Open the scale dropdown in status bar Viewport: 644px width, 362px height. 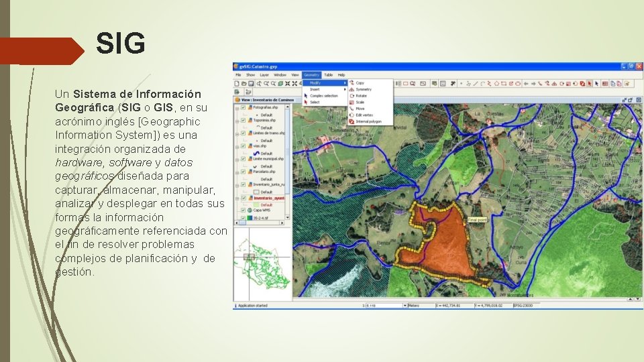(405, 306)
